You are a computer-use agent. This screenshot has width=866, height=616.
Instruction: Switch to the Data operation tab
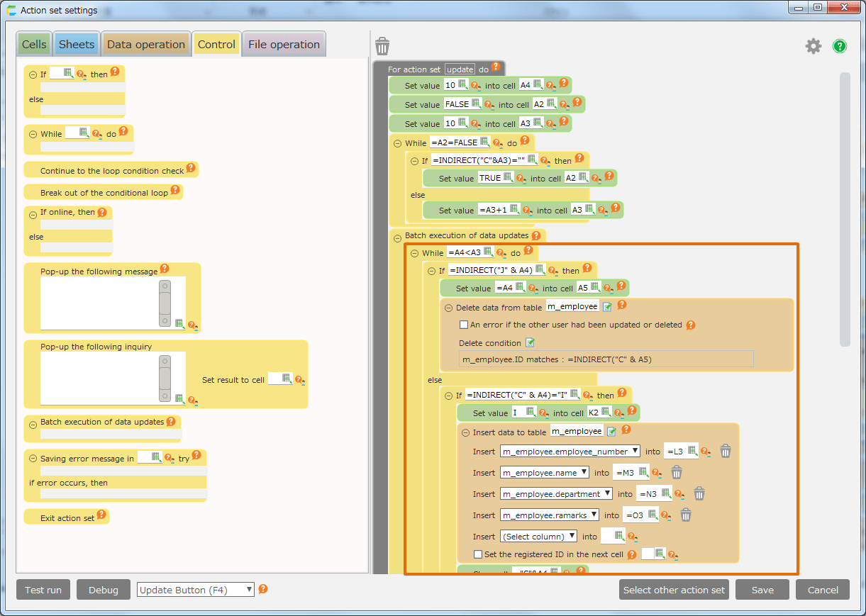click(145, 44)
